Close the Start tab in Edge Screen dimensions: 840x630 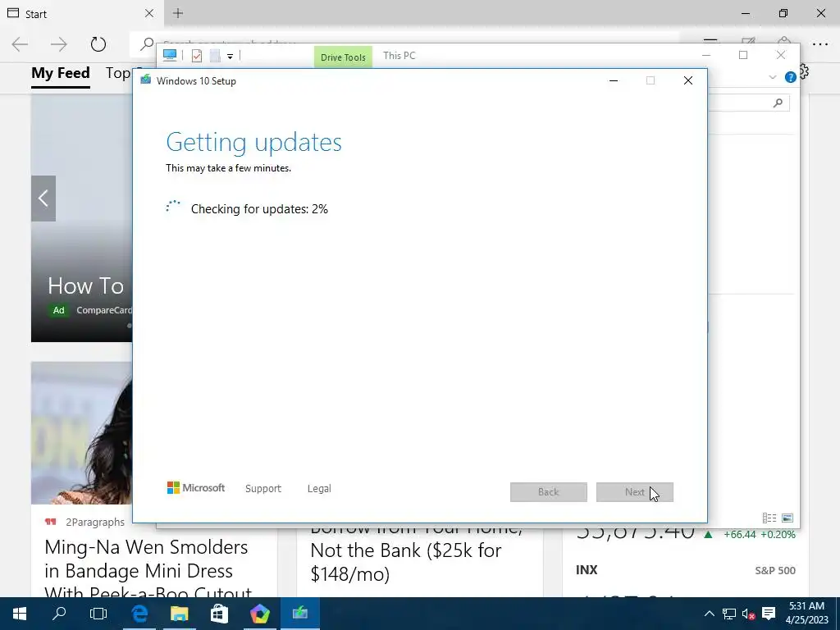(x=149, y=13)
